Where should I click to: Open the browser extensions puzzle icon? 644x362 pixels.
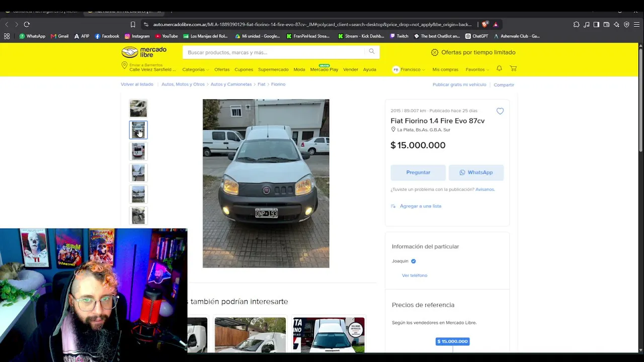[x=576, y=24]
